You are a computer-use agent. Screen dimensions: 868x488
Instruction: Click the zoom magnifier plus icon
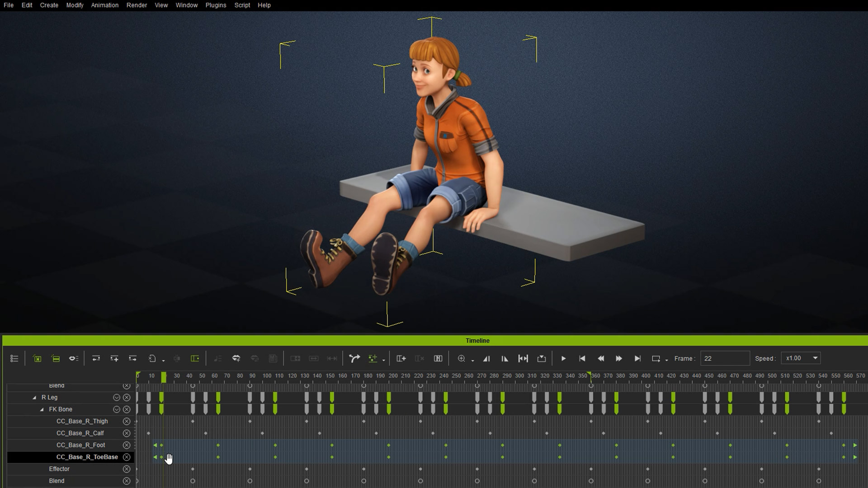tap(461, 358)
